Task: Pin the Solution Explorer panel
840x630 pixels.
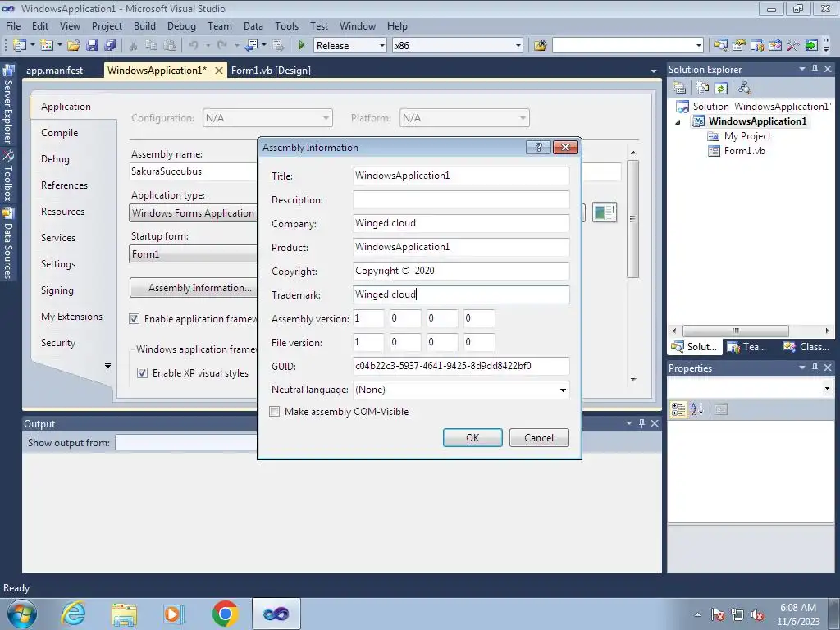Action: [x=815, y=69]
